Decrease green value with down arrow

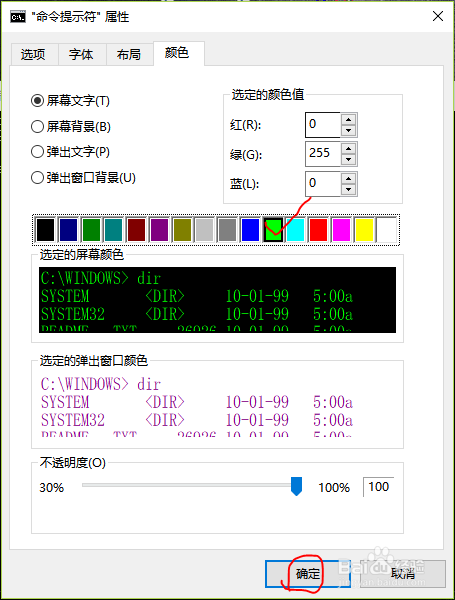point(348,160)
